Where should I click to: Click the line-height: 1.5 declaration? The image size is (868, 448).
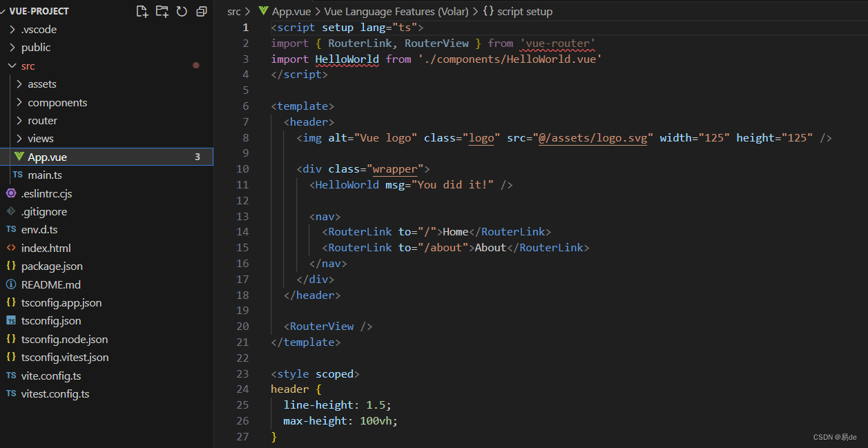(338, 405)
